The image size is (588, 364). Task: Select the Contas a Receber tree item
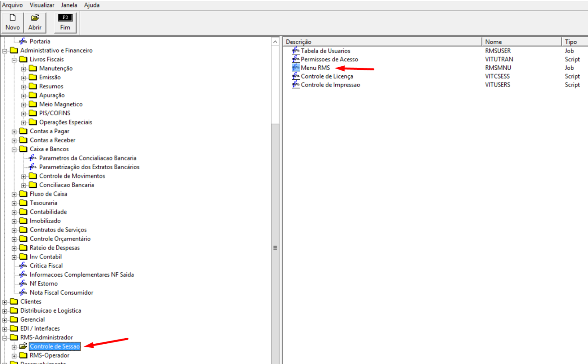coord(53,140)
